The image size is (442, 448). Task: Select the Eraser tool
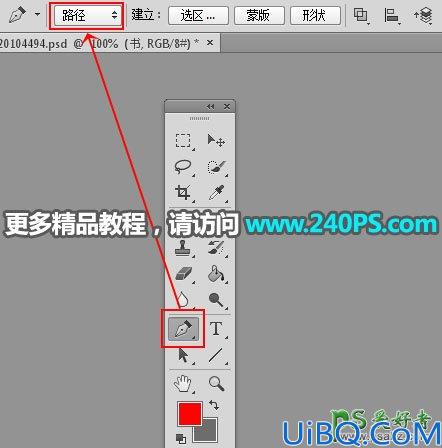point(183,274)
